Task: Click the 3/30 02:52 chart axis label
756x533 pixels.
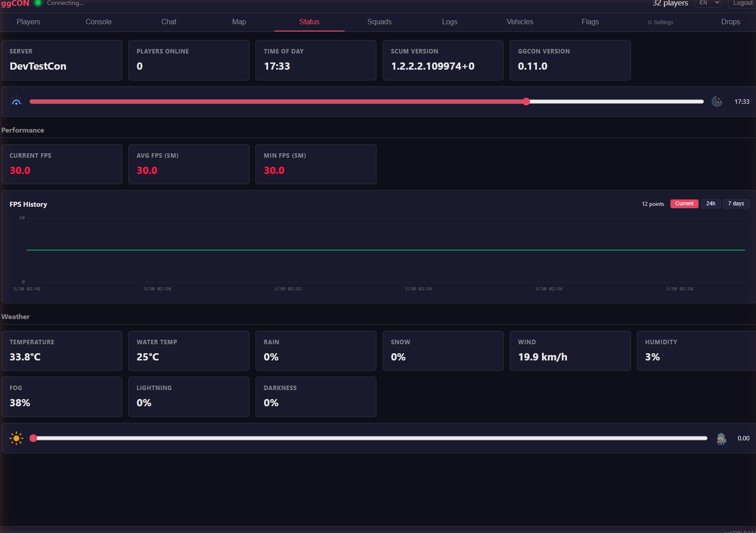Action: 288,289
